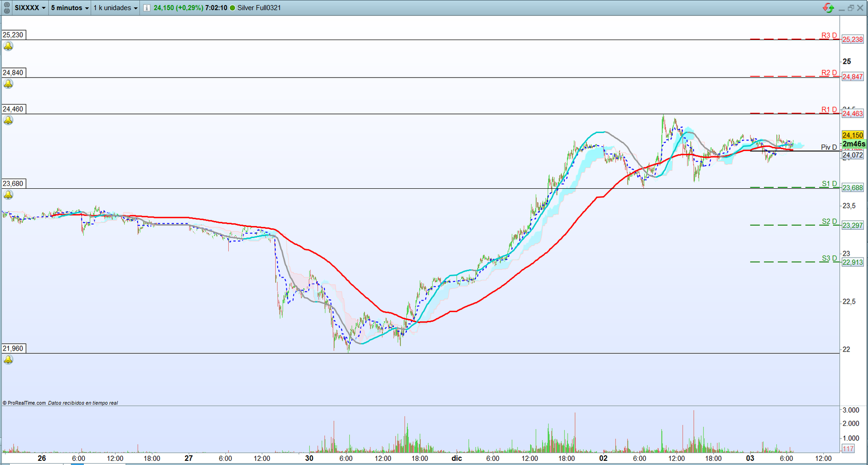Click the date label 03 on time axis
868x465 pixels.
click(x=750, y=458)
